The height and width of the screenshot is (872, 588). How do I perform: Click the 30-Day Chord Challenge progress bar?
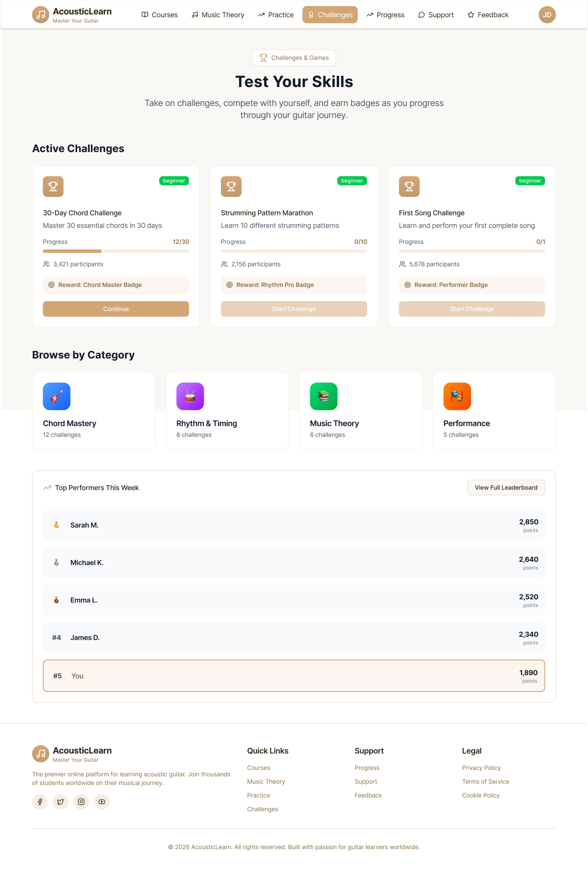point(116,251)
